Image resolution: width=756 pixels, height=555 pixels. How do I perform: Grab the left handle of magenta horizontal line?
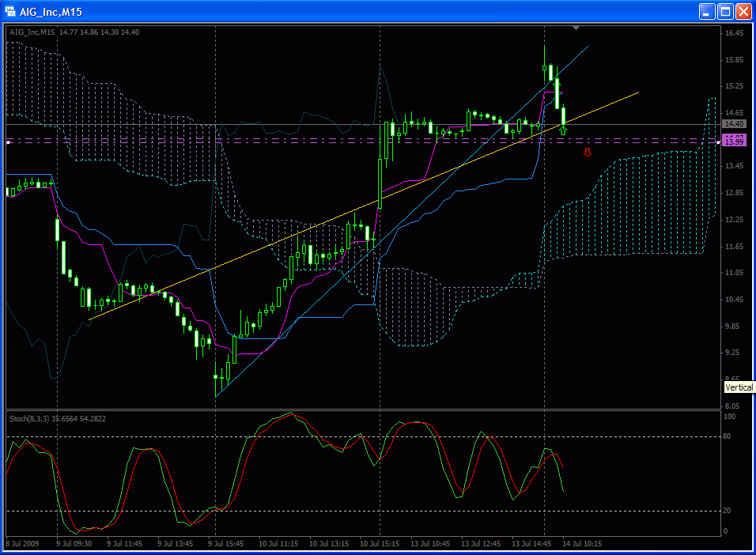coord(8,142)
